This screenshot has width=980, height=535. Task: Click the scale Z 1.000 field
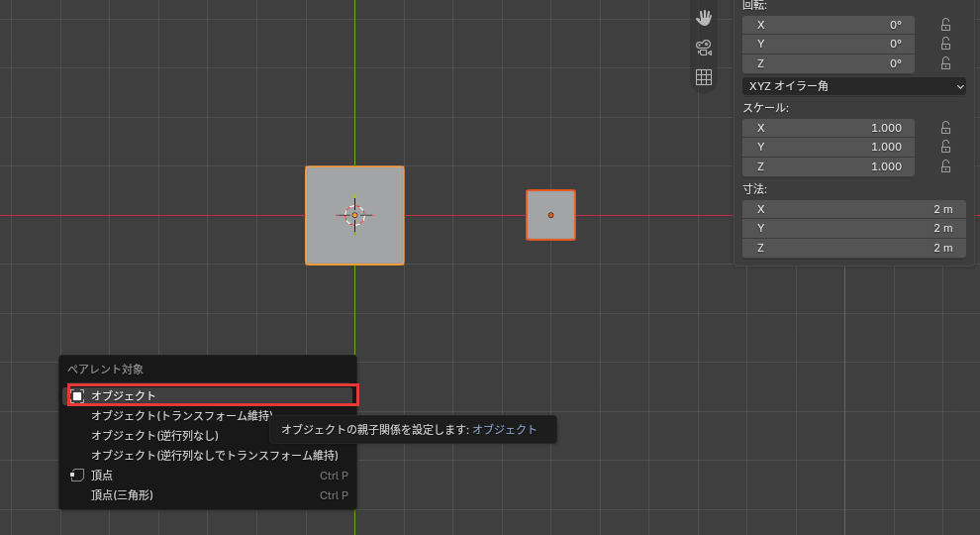coord(829,166)
